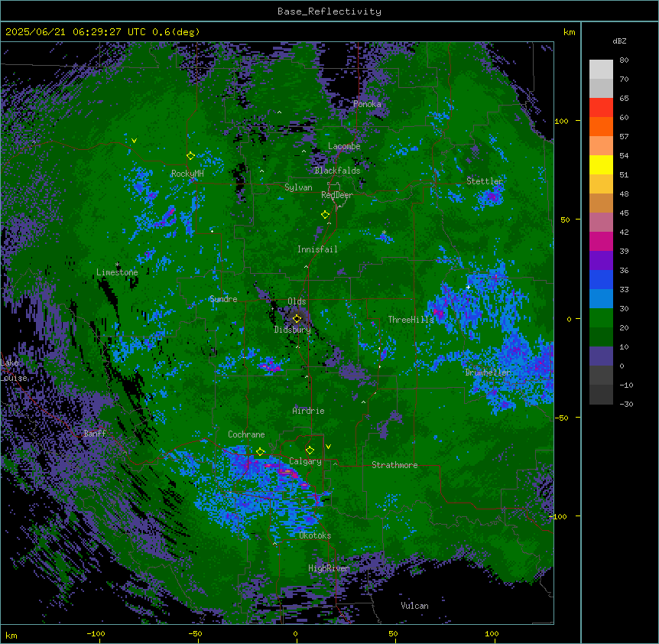
Task: Select the orange 57-60 dBZ legend swatch
Action: click(601, 126)
